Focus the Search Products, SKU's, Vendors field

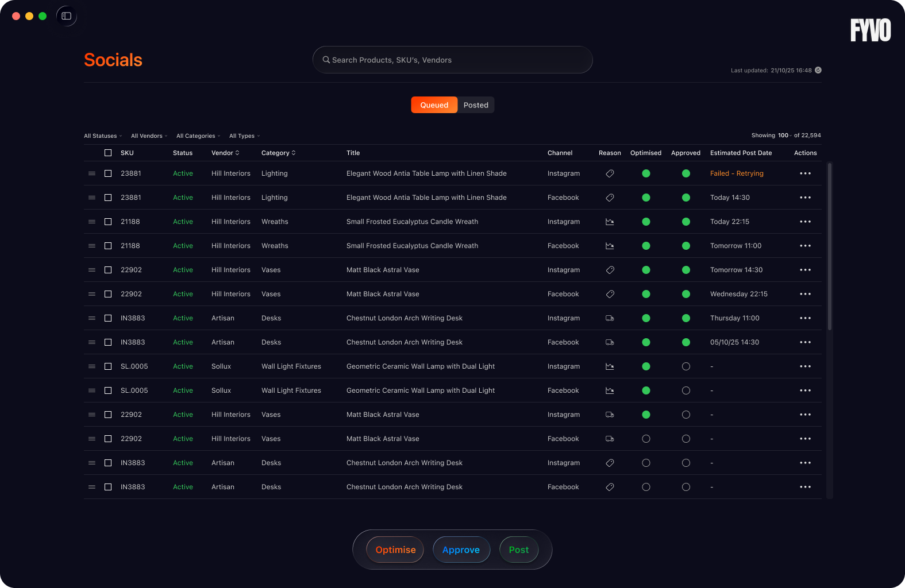(x=452, y=60)
